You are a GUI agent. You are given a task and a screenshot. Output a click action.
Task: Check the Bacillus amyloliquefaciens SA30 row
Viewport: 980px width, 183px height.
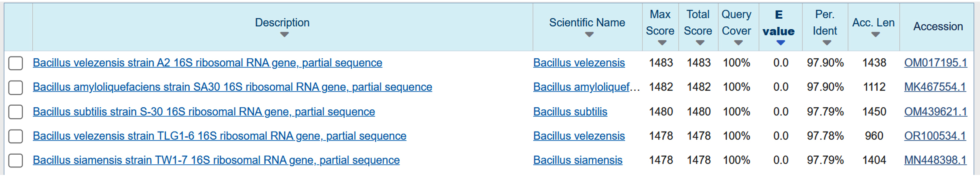tap(16, 87)
